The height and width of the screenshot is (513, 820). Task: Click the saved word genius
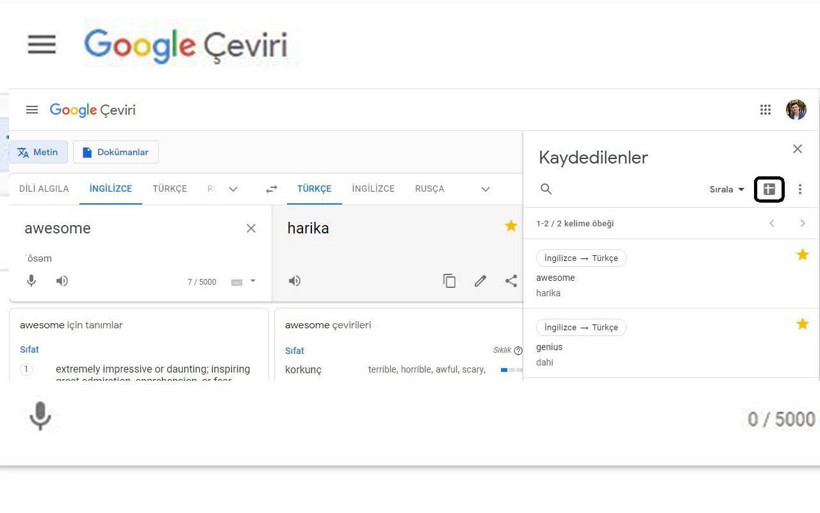549,347
